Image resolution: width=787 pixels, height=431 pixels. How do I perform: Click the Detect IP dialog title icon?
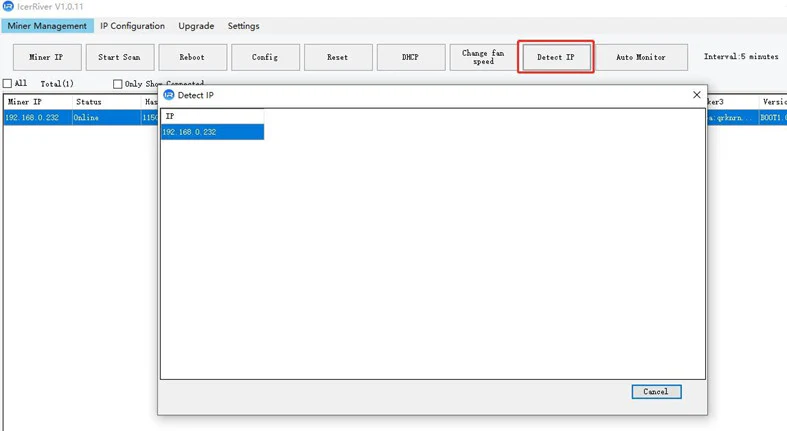point(168,95)
